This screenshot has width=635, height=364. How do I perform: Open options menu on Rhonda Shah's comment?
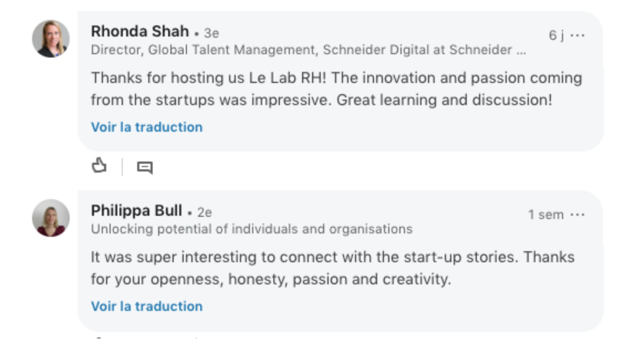click(577, 35)
